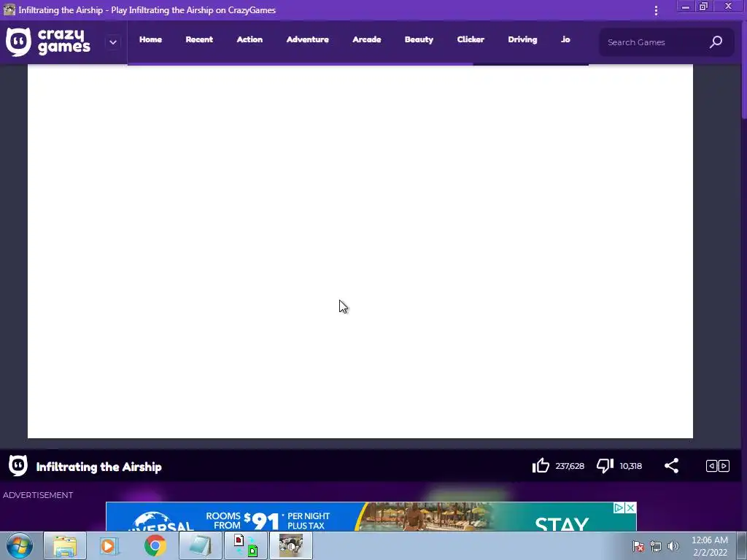Image resolution: width=747 pixels, height=560 pixels.
Task: Click the window title bar app icon
Action: coord(9,9)
